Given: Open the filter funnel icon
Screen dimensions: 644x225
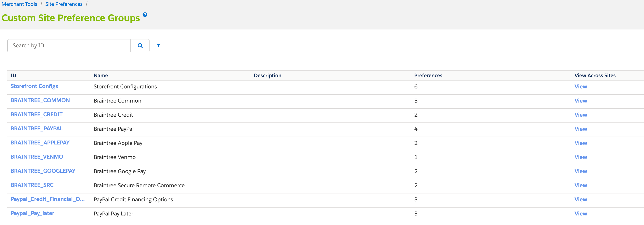Looking at the screenshot, I should point(159,45).
